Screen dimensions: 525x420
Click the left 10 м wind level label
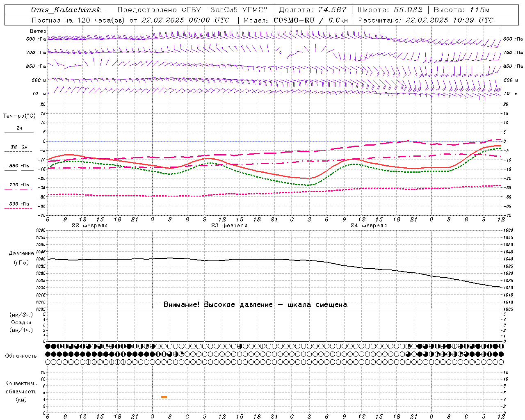pos(39,94)
